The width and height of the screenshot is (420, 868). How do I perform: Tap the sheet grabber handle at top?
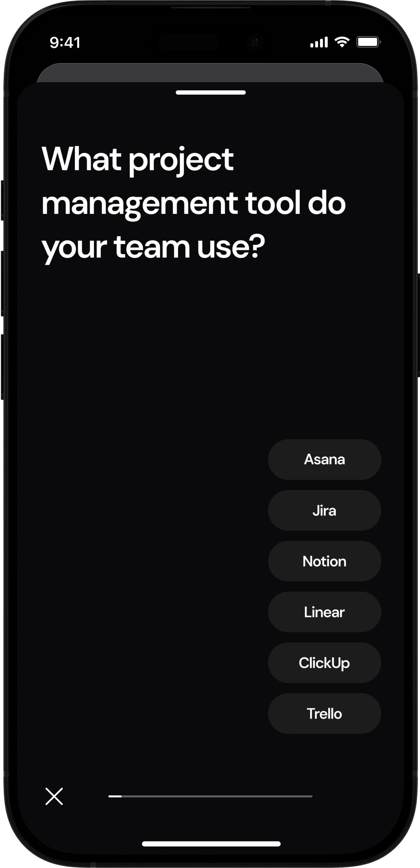[x=211, y=92]
